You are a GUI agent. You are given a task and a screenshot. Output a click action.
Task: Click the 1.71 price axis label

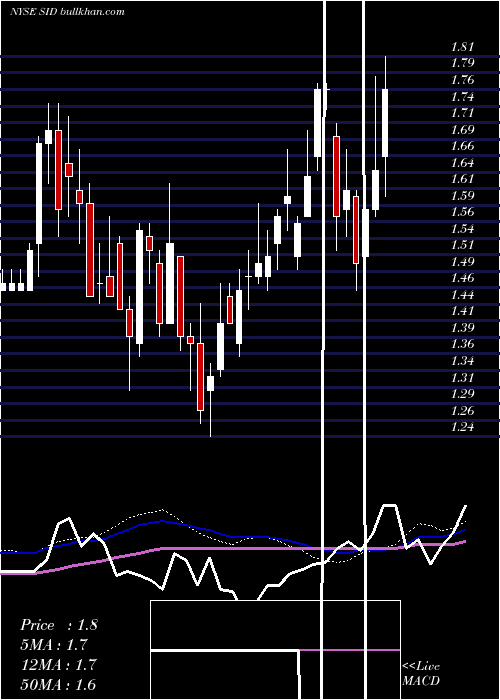pyautogui.click(x=462, y=113)
